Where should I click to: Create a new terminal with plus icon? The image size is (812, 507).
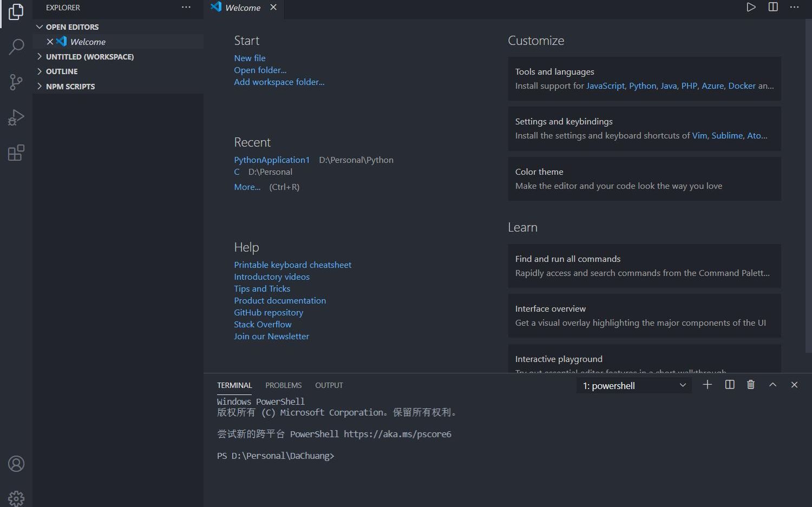707,385
